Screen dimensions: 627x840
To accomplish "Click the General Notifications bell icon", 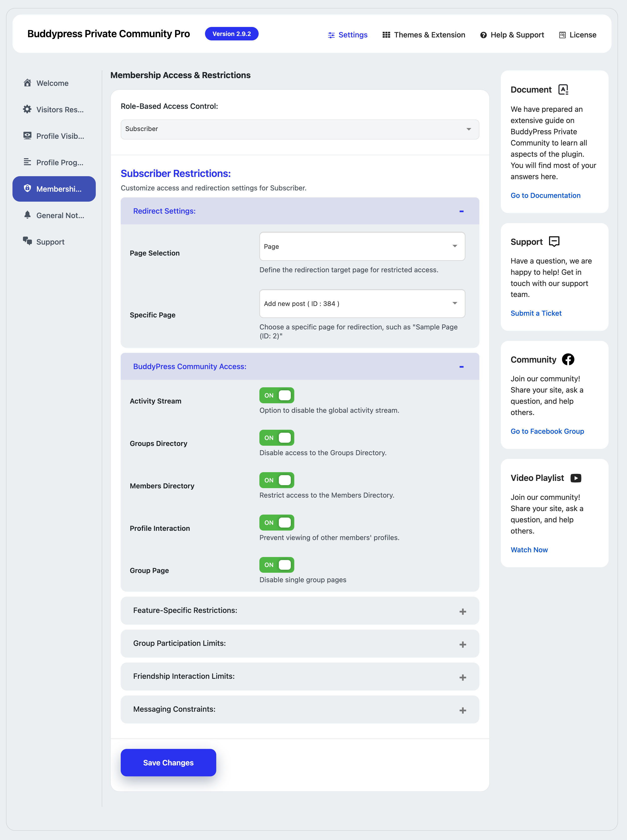I will pos(27,215).
